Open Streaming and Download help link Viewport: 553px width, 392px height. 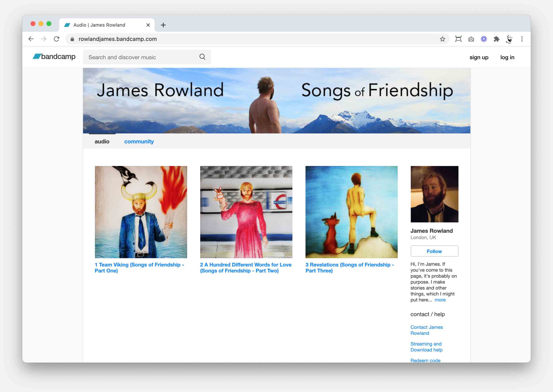pyautogui.click(x=426, y=347)
